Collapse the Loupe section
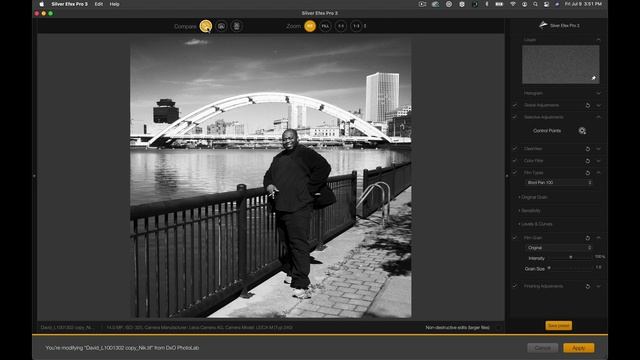 [x=598, y=40]
